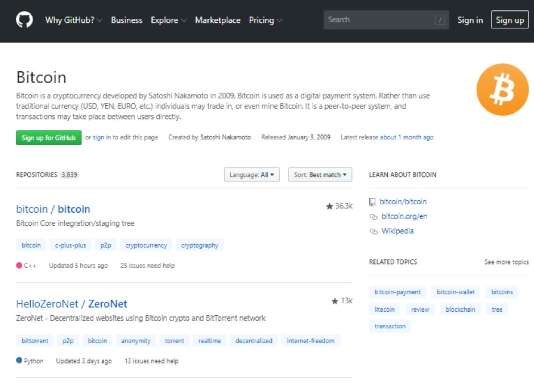Focus the Search input field
Screen dimensions: 534x392
(x=386, y=20)
